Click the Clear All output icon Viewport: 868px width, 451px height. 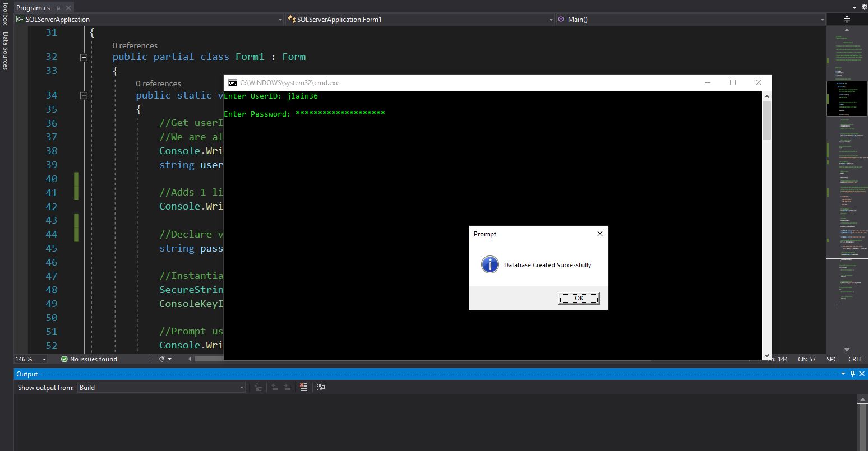pos(303,387)
